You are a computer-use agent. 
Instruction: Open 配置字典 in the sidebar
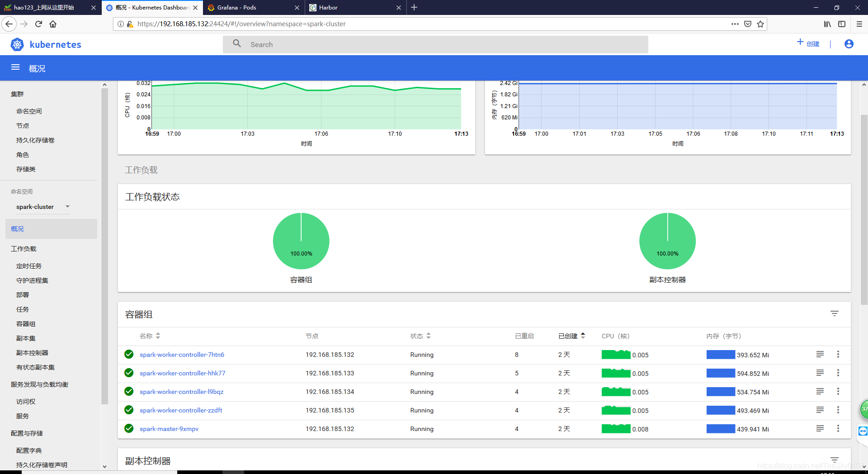coord(29,450)
